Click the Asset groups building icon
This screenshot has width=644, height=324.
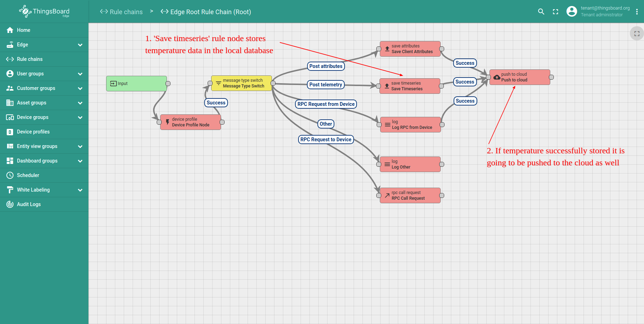click(x=10, y=103)
